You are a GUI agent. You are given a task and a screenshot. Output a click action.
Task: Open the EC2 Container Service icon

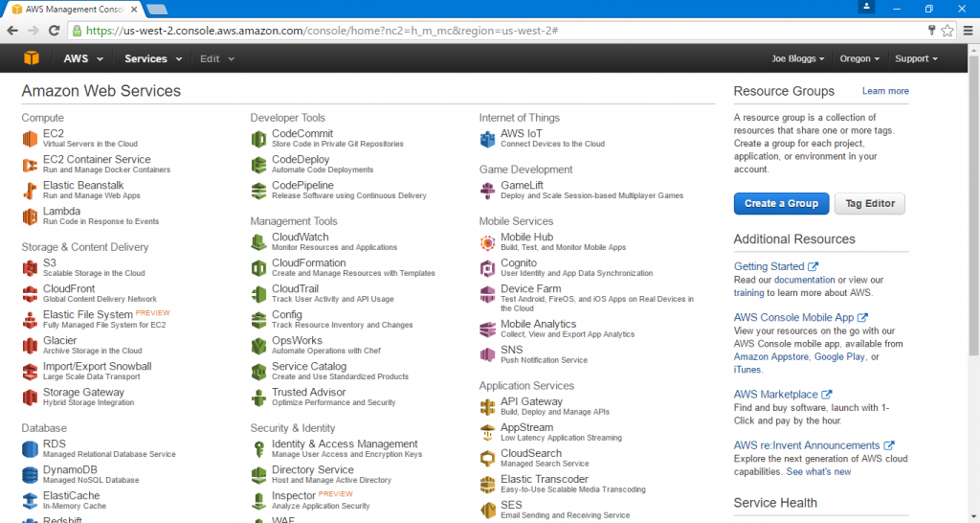pyautogui.click(x=30, y=165)
